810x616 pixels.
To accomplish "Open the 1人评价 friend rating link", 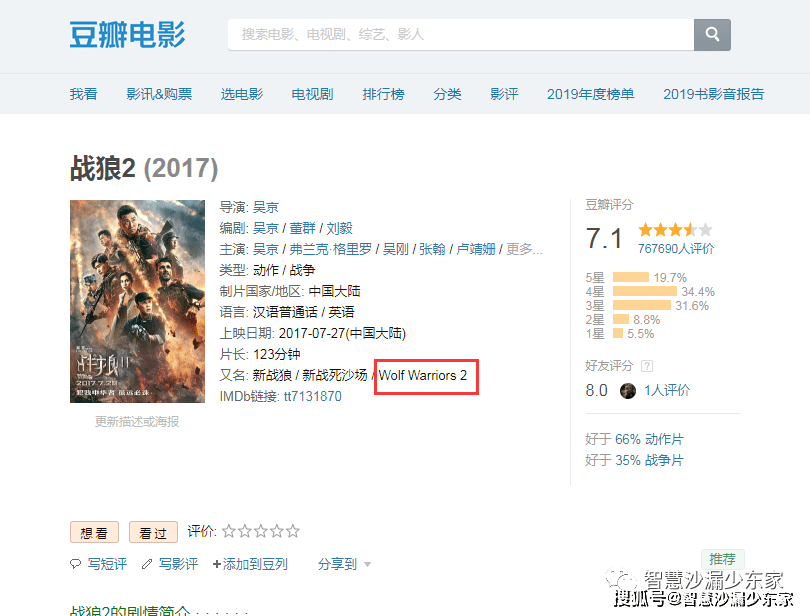I will [x=667, y=391].
